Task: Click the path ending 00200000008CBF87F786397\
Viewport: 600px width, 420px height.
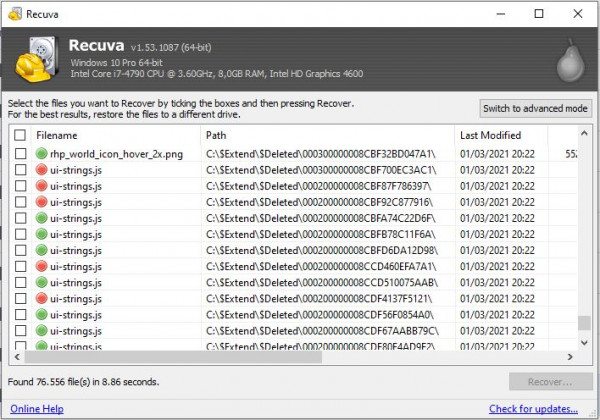Action: click(318, 186)
